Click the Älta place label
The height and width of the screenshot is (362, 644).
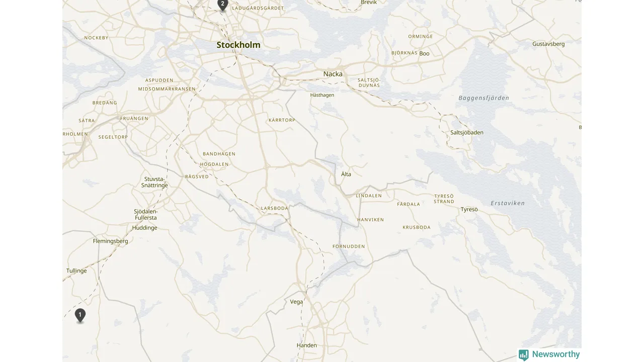pyautogui.click(x=346, y=174)
